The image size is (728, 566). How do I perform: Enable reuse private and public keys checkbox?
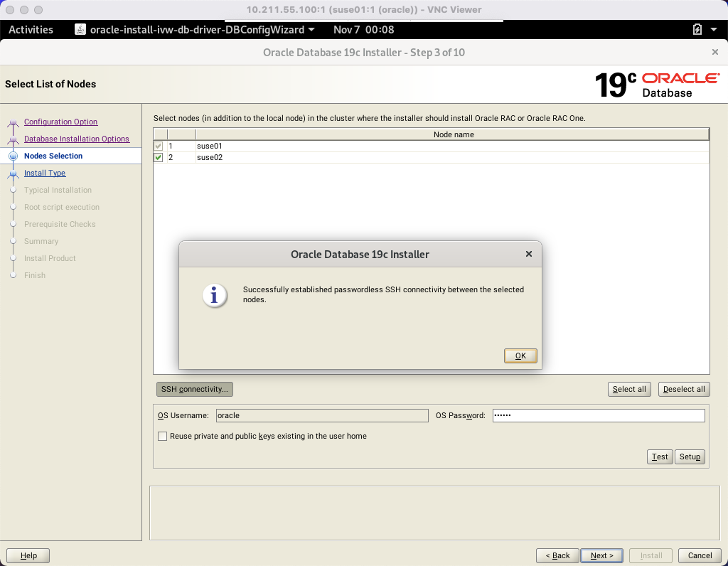pos(163,436)
